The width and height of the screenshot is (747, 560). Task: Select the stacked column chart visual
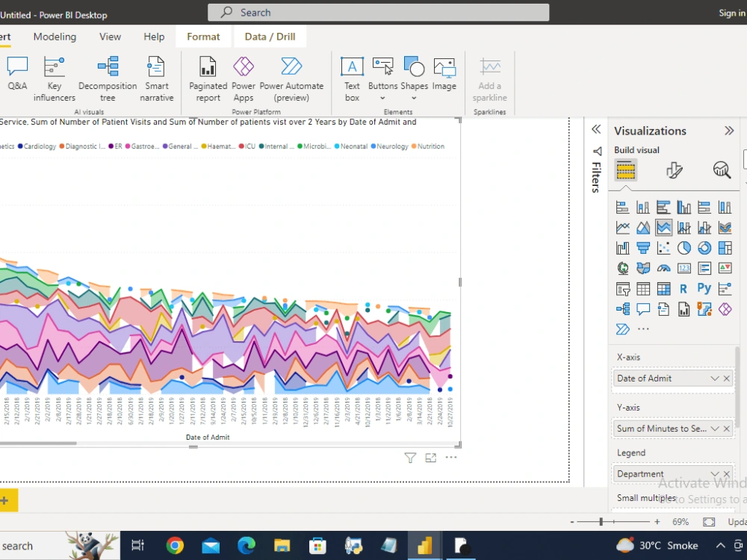642,207
